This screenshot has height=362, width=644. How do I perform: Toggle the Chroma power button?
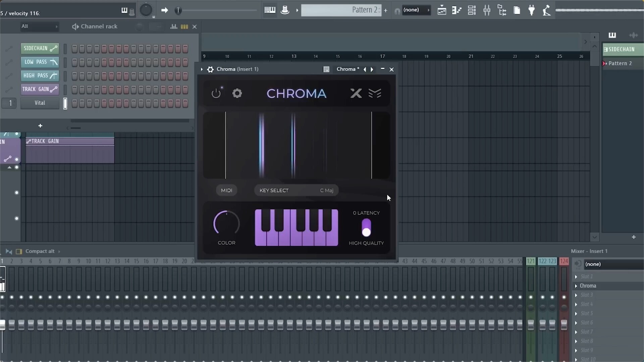[x=216, y=93]
